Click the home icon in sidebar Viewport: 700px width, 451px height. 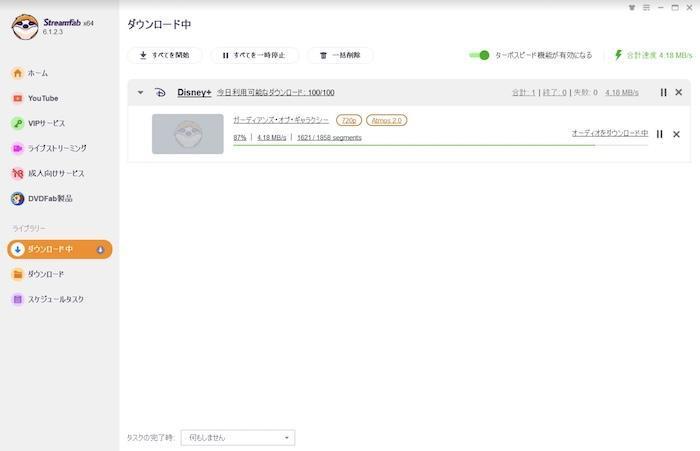[x=17, y=73]
